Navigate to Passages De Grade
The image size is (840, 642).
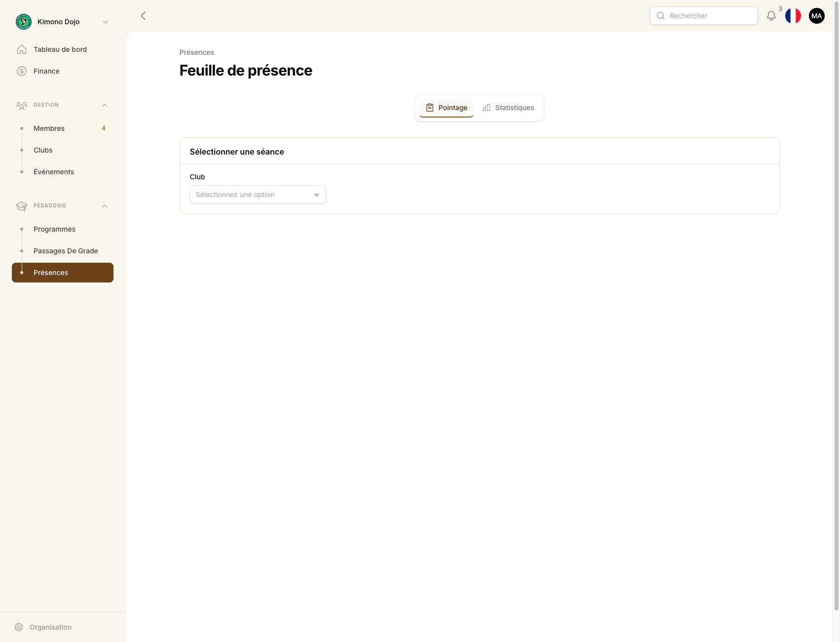point(66,250)
